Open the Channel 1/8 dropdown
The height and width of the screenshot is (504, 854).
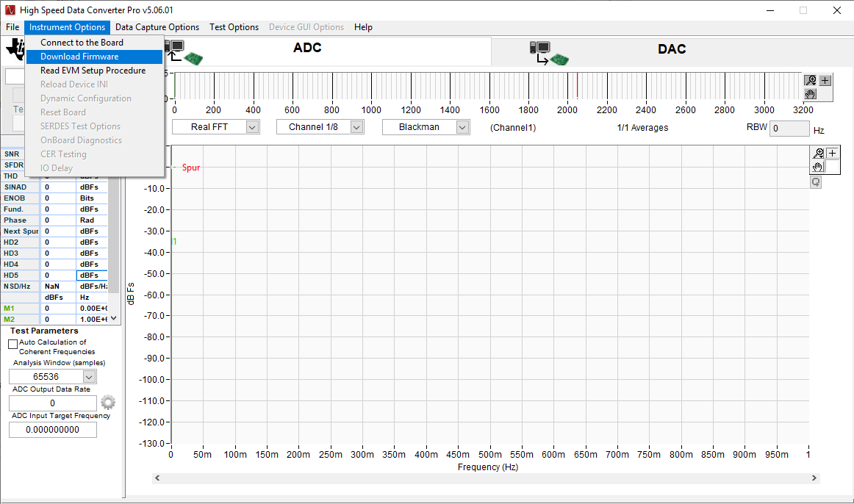click(x=320, y=127)
